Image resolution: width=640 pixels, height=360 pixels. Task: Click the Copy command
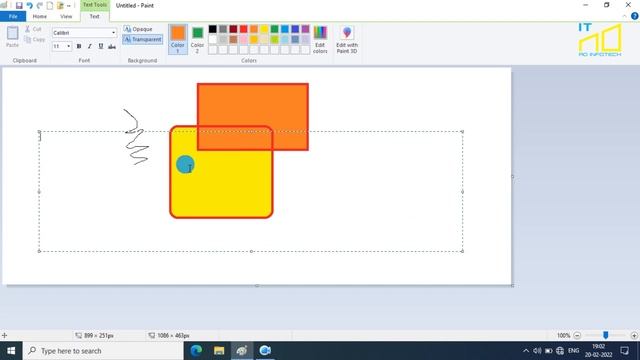[35, 40]
